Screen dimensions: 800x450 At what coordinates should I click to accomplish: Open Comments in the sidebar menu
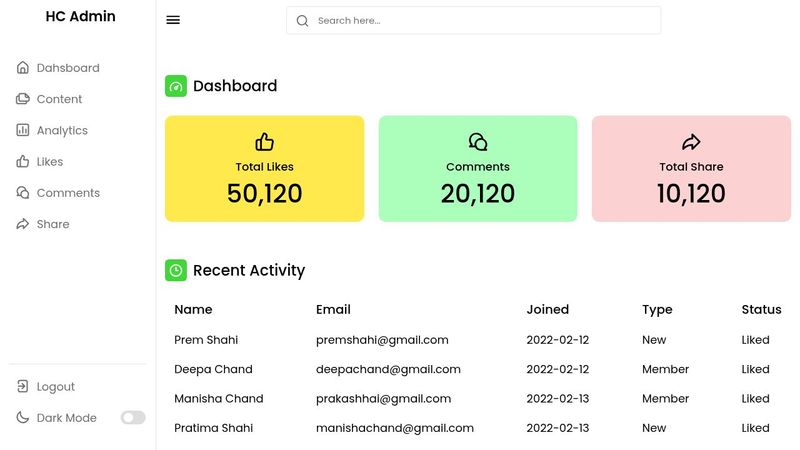[x=68, y=192]
